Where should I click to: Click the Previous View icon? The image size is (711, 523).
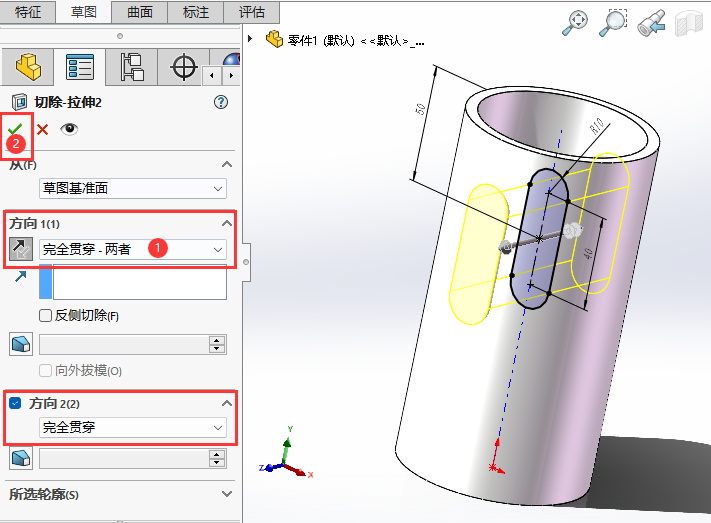(x=652, y=23)
